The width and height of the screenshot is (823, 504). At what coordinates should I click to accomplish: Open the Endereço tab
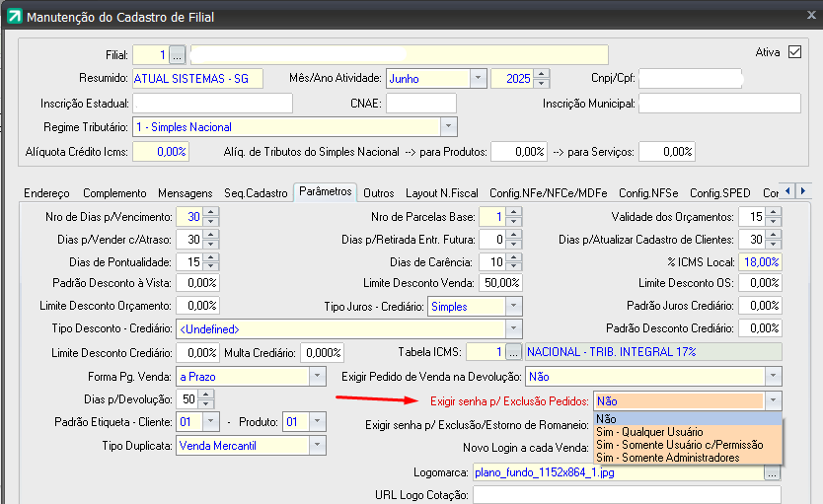[46, 193]
